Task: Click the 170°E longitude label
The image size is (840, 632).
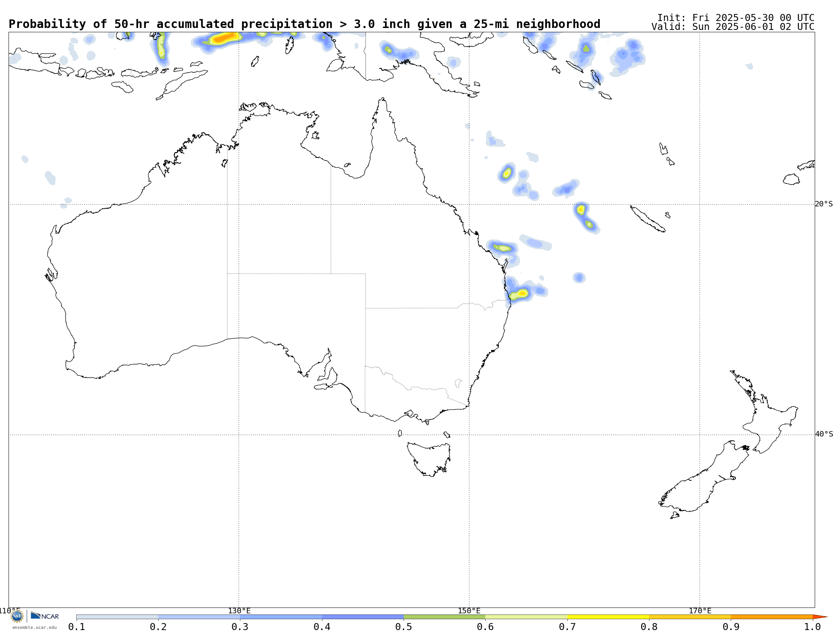Action: 700,611
